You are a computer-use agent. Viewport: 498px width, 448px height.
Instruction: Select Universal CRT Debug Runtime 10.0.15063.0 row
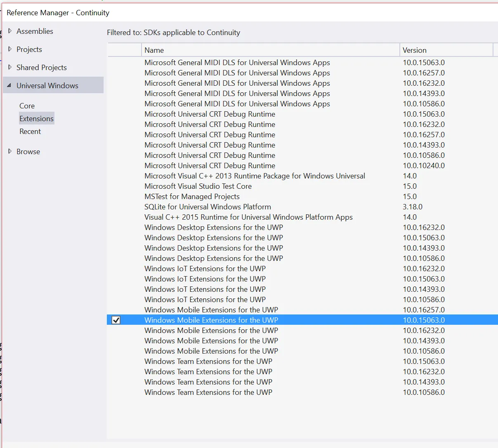[302, 114]
